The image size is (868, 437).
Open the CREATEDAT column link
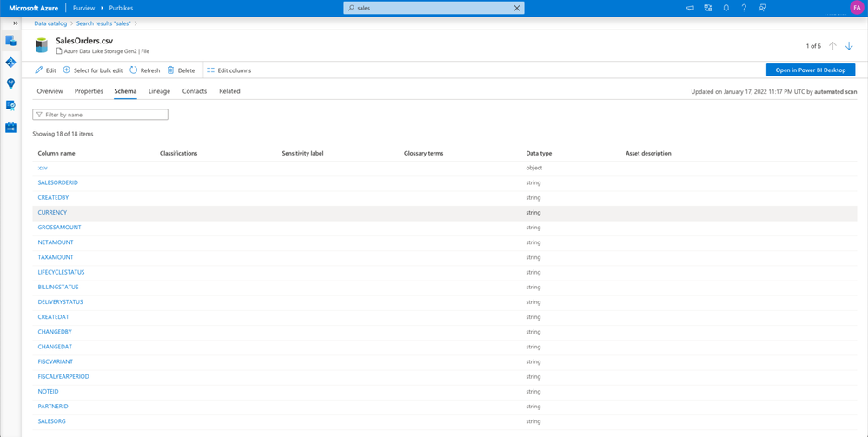tap(53, 317)
